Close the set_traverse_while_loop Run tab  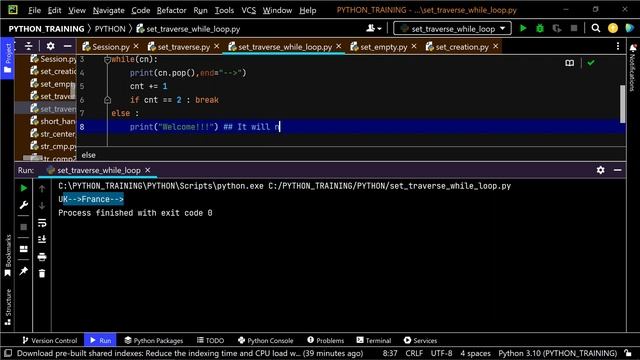pyautogui.click(x=148, y=170)
